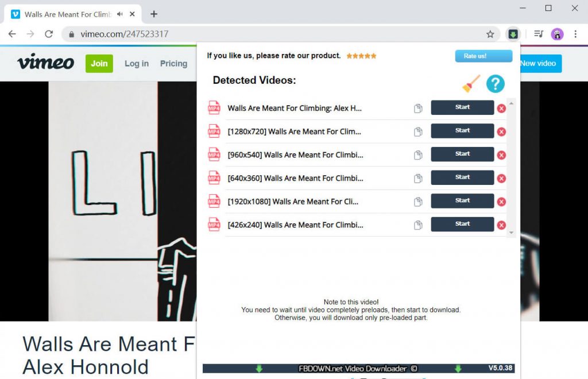Open the Log in link

[137, 63]
